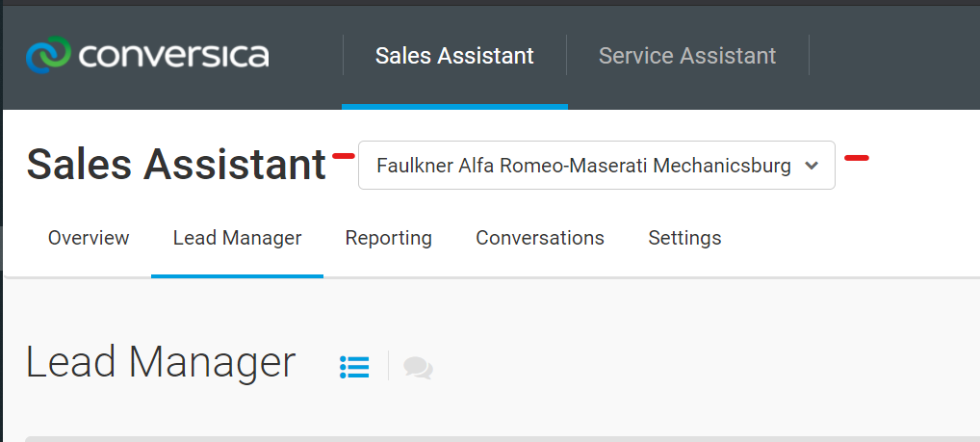
Task: Select the Lead Manager tab
Action: pos(238,238)
